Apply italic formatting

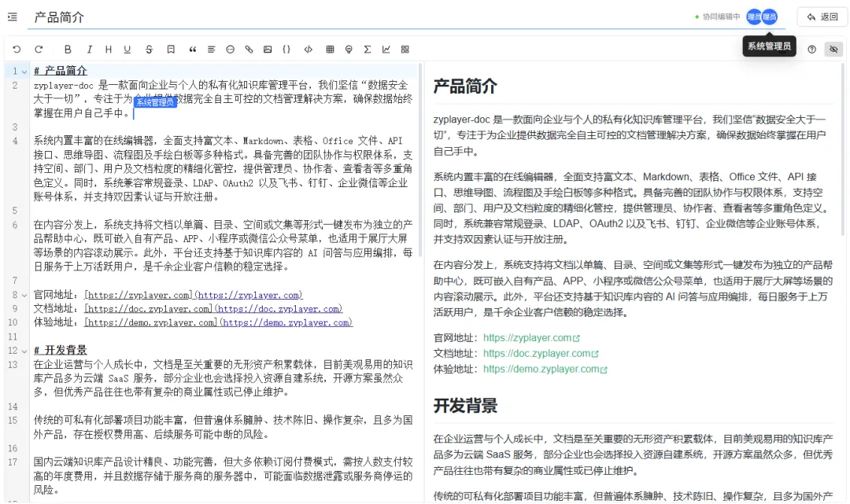[x=89, y=50]
